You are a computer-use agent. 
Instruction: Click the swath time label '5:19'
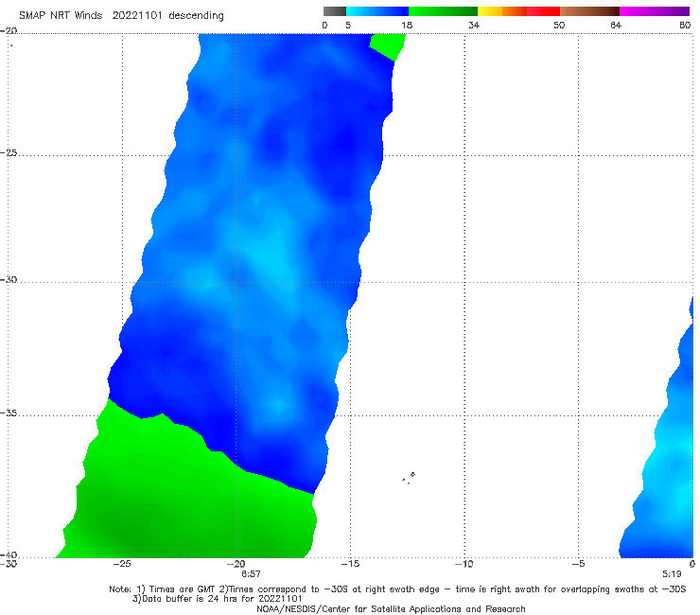pos(672,574)
